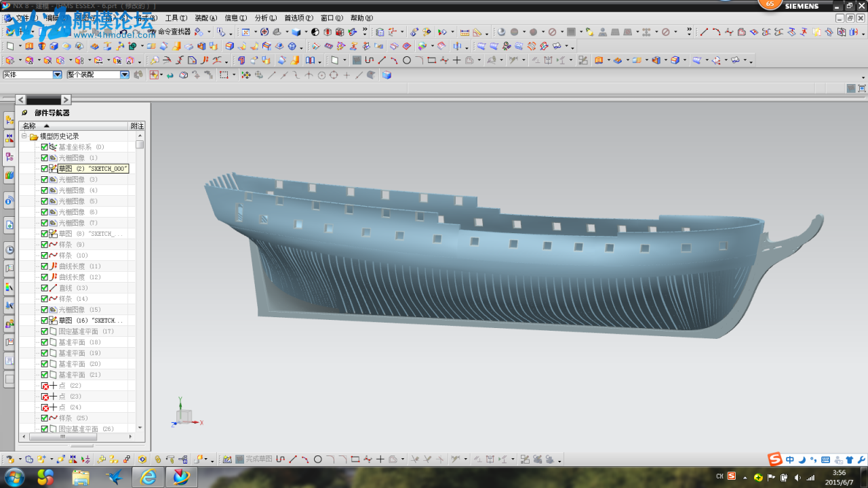Toggle checkbox for 曲线长度 (11)

[45, 266]
